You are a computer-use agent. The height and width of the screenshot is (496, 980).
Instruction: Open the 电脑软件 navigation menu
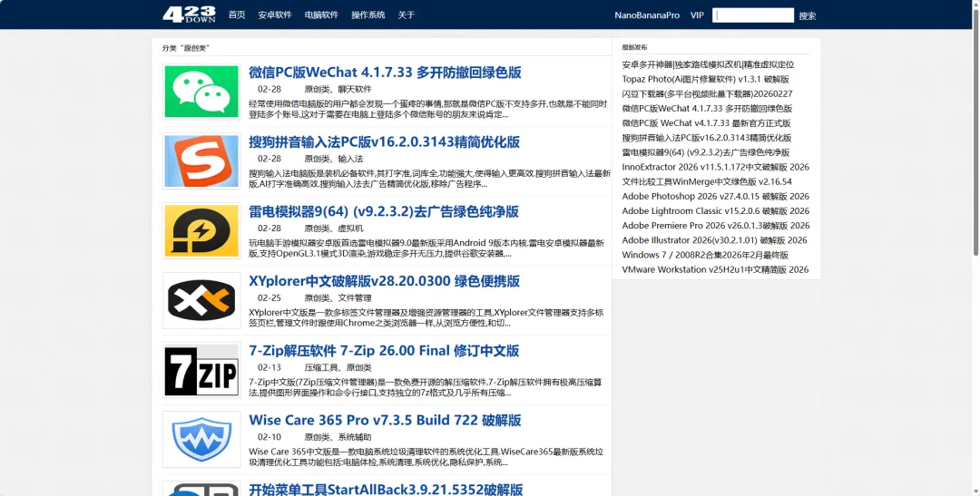click(x=321, y=15)
